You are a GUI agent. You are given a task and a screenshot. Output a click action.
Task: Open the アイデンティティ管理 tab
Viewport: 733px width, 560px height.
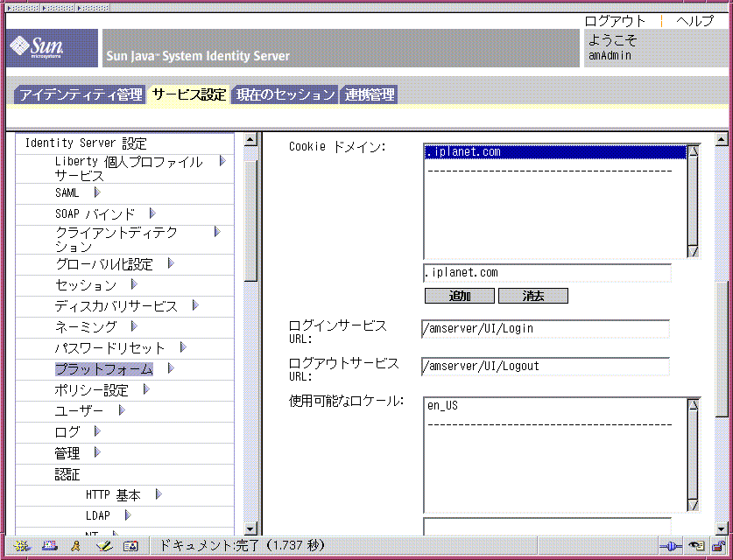(81, 94)
